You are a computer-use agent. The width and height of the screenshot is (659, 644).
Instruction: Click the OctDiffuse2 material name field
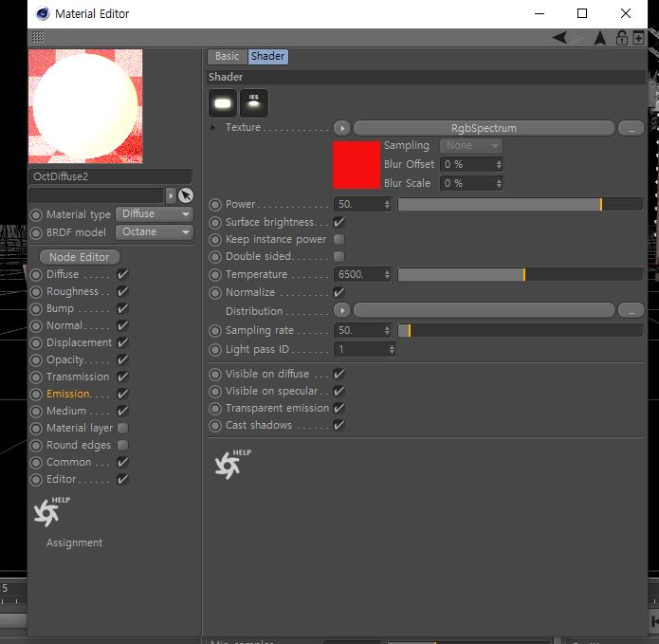[110, 176]
